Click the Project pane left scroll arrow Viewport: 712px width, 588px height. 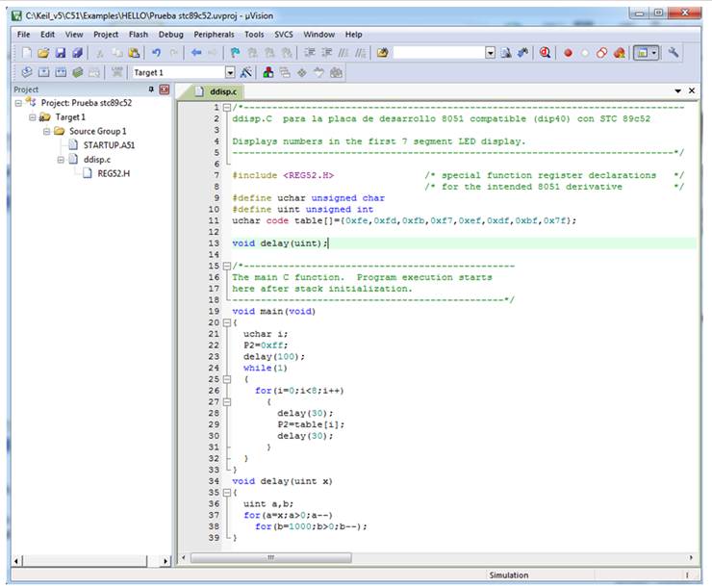pyautogui.click(x=16, y=561)
